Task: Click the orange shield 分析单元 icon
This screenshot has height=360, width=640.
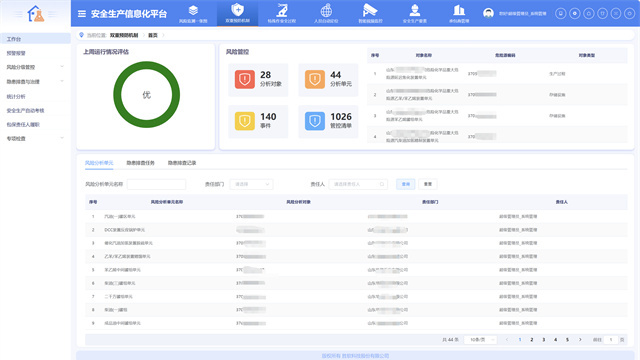Action: [x=315, y=80]
